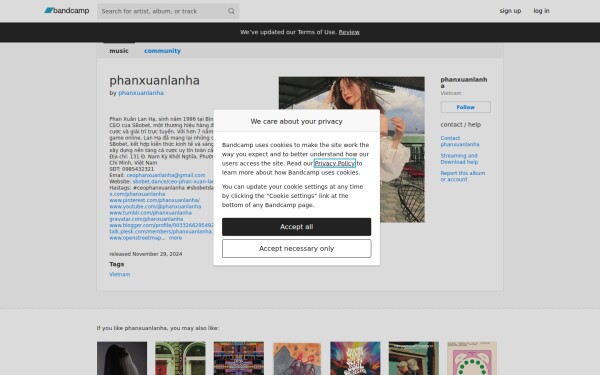Image resolution: width=600 pixels, height=375 pixels.
Task: Open the recommended album with colorful pixel pattern cover
Action: point(239,359)
